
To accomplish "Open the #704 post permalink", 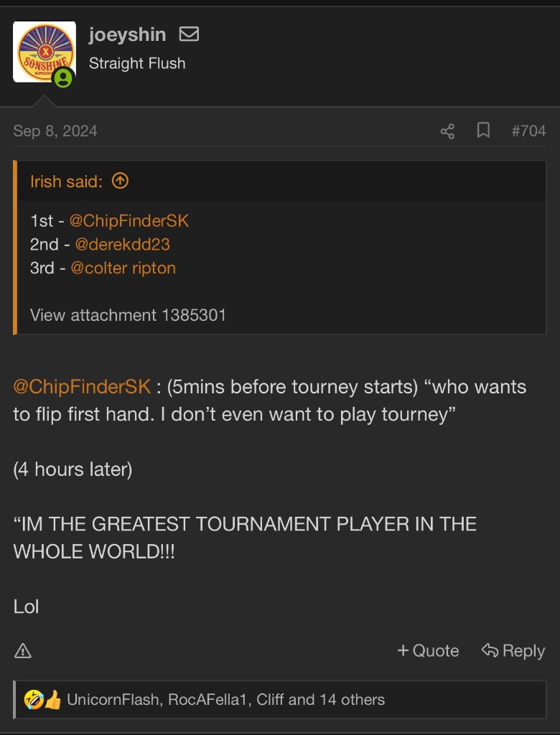I will coord(528,131).
